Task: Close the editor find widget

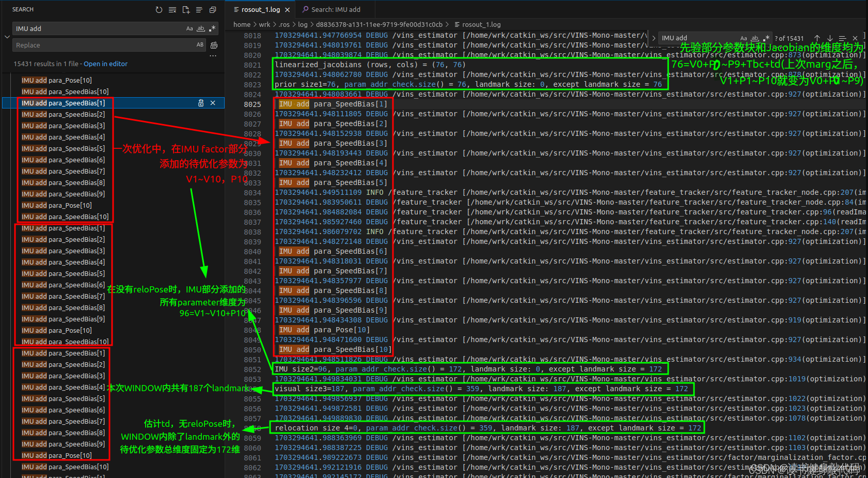Action: 855,38
